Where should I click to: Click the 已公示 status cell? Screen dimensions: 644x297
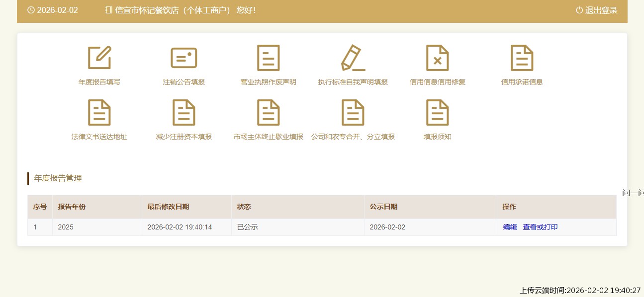(x=247, y=227)
